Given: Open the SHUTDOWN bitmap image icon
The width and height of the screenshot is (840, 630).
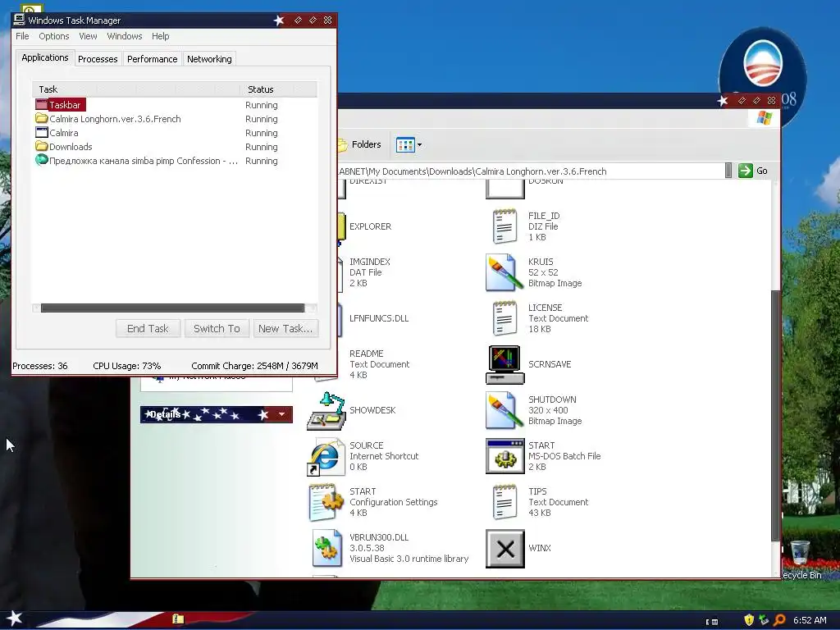Looking at the screenshot, I should point(504,411).
